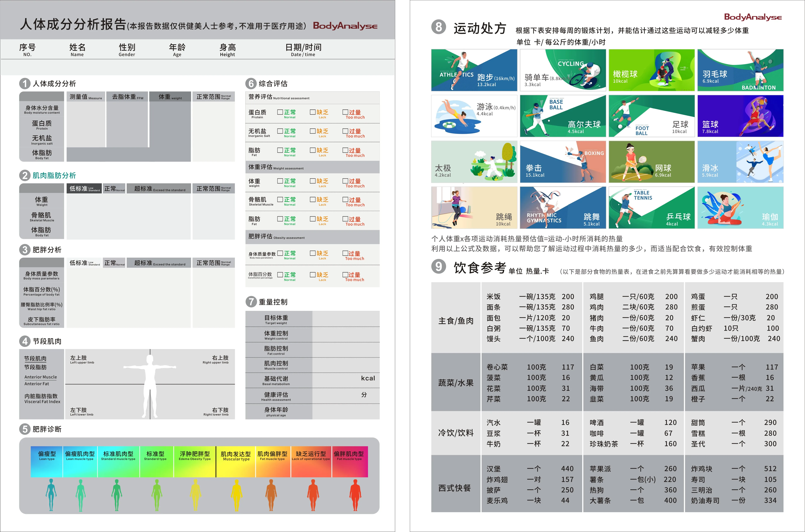Click the running (跑步) exercise card

pyautogui.click(x=474, y=70)
